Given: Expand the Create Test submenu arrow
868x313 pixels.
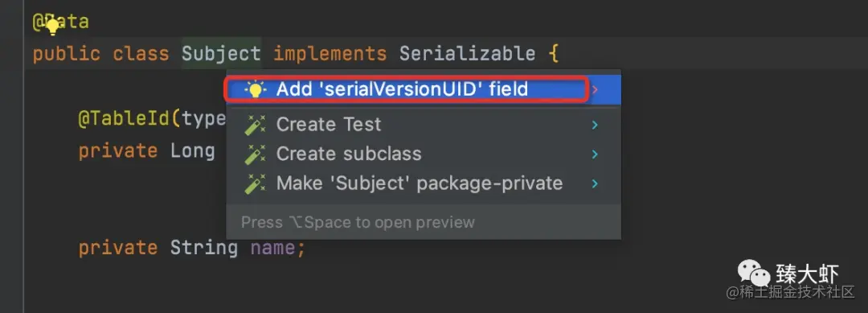Looking at the screenshot, I should (x=595, y=125).
